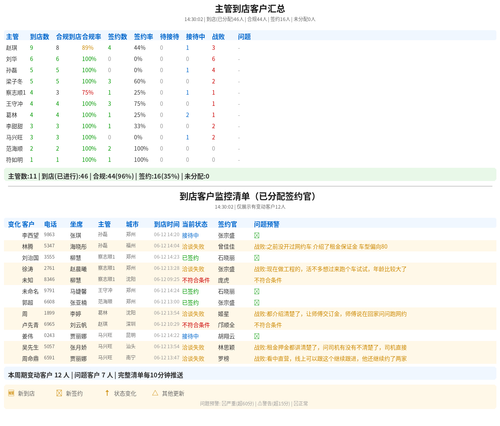Click the 到店客户监控清单 title
The image size is (500, 426).
tap(250, 196)
